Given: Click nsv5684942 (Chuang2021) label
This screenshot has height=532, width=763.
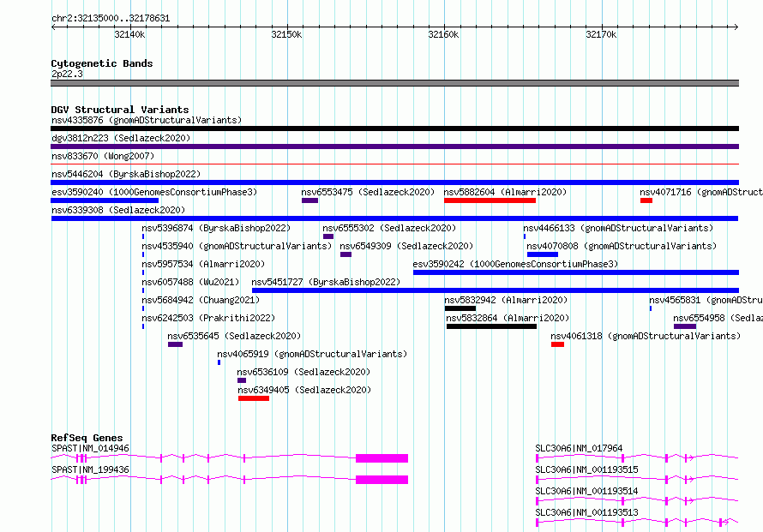Looking at the screenshot, I should coord(201,300).
